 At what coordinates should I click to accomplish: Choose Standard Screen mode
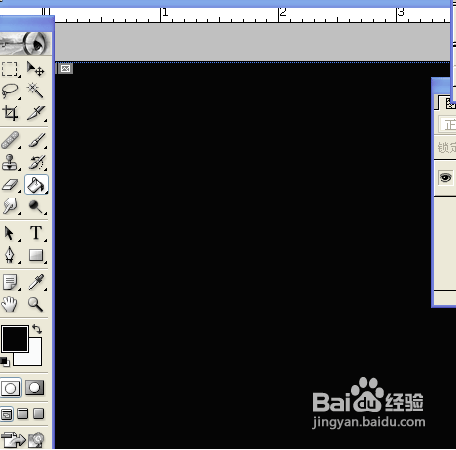tap(7, 414)
